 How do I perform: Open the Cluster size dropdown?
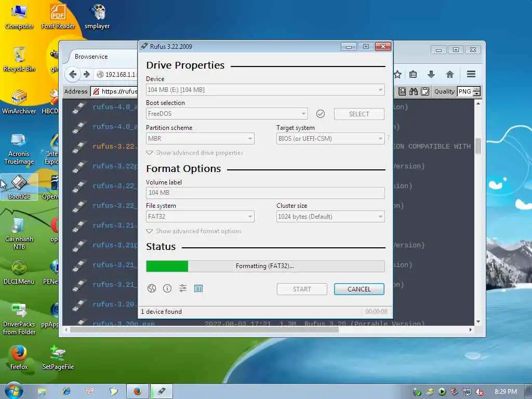330,217
